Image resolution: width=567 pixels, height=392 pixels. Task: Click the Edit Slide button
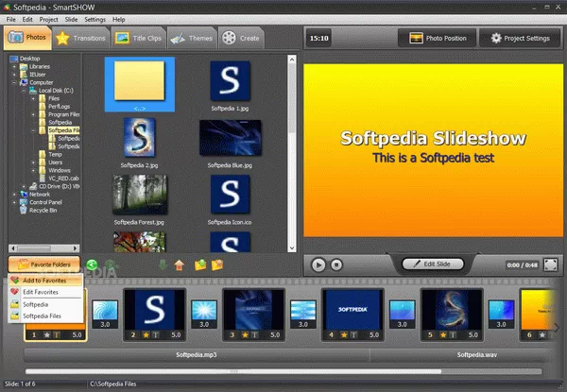pos(437,265)
